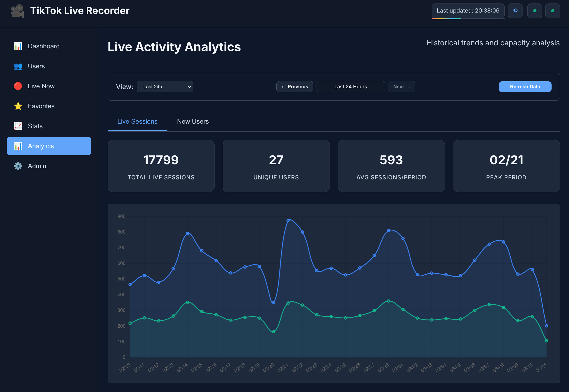The image size is (569, 392).
Task: Click the disabled Next arrow button
Action: pyautogui.click(x=401, y=87)
